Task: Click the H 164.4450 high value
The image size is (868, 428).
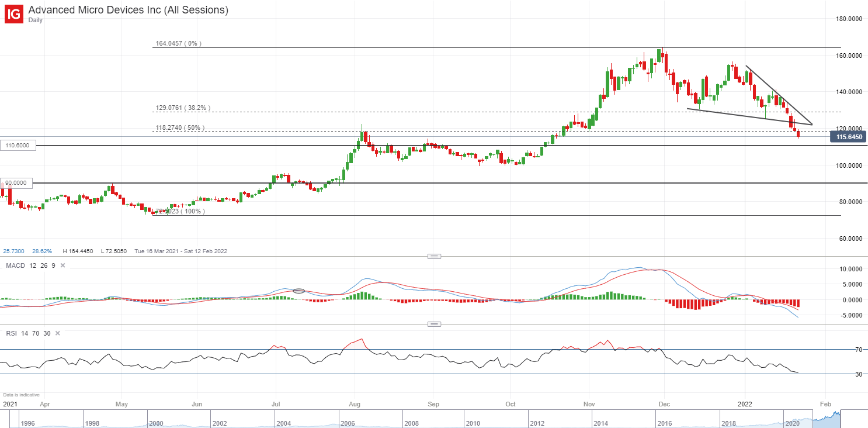Action: point(78,251)
